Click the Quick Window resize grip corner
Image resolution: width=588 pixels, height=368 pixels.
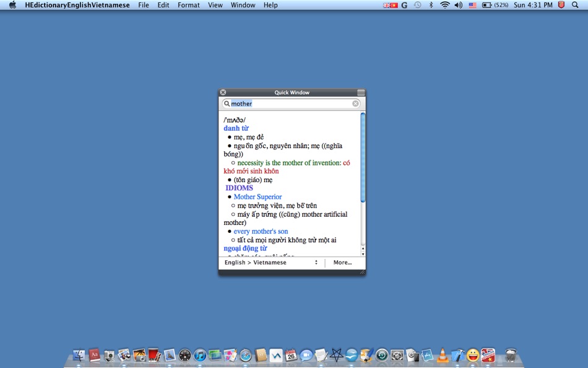[x=362, y=272]
